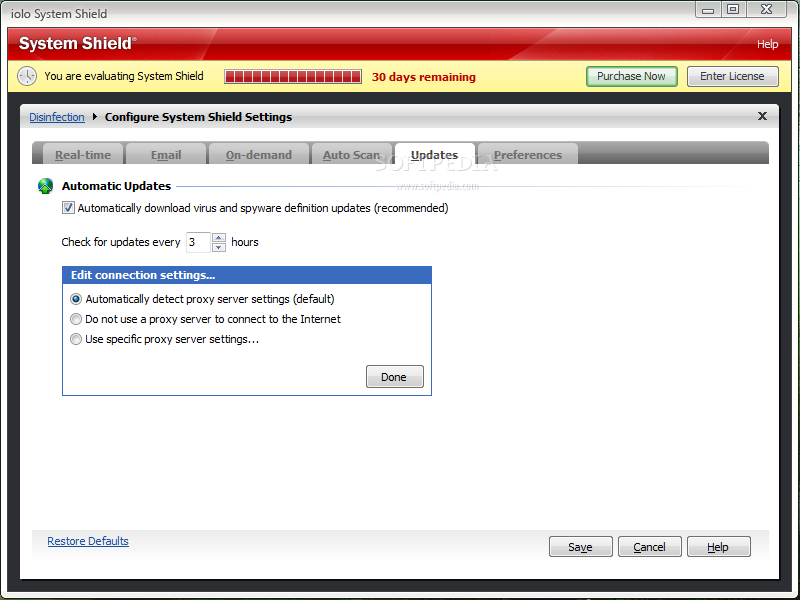Click Done in connection settings
Screen dimensions: 800x600
coord(394,377)
